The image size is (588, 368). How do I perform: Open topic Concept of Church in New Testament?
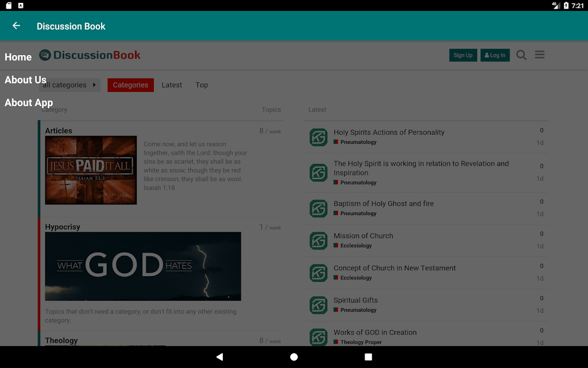pos(394,268)
